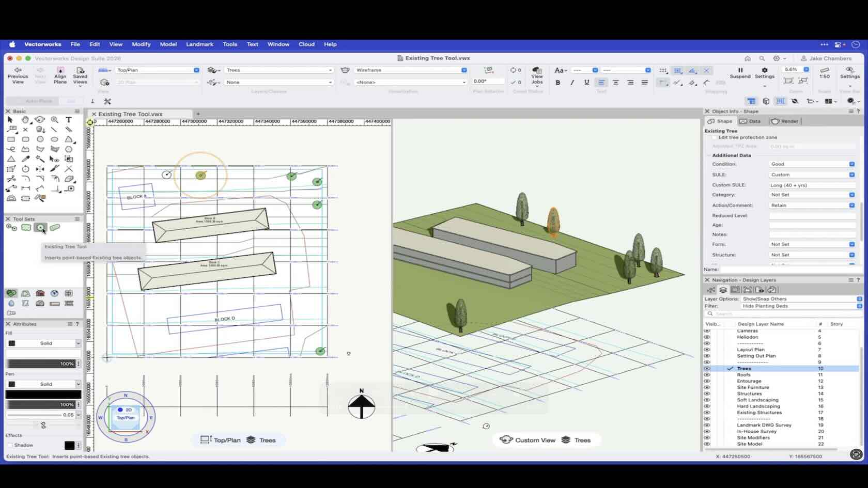The width and height of the screenshot is (868, 488).
Task: Click the Suspend snapping button
Action: point(740,73)
